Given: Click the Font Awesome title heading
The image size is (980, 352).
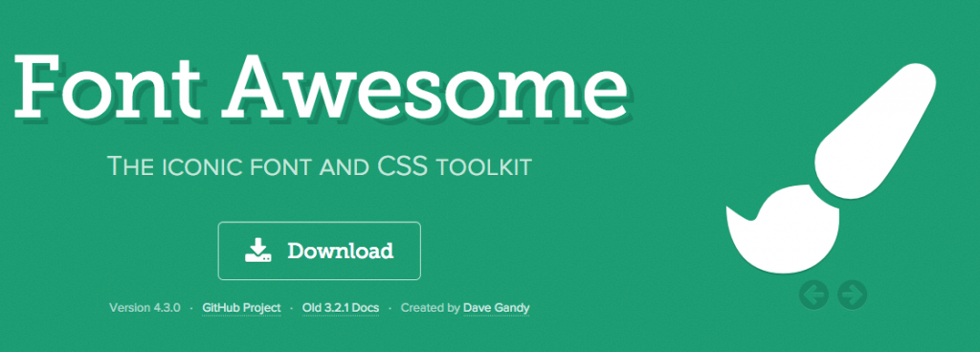Looking at the screenshot, I should pyautogui.click(x=320, y=88).
